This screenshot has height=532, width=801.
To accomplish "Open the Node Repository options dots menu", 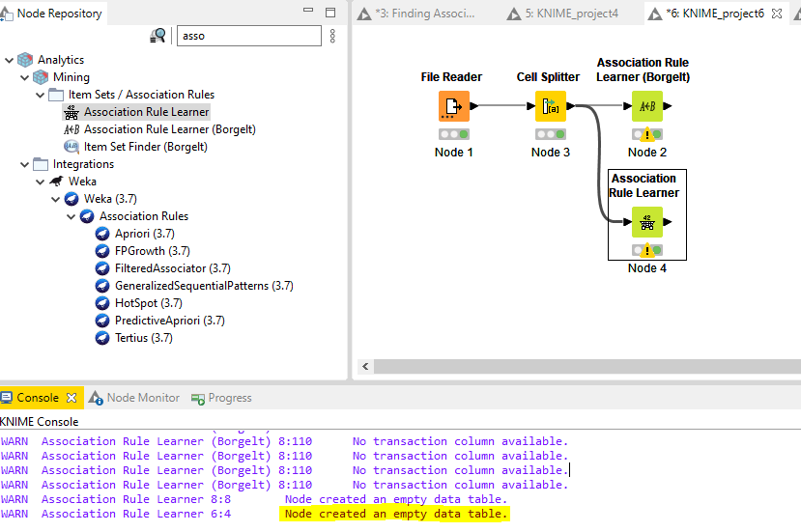I will 332,36.
